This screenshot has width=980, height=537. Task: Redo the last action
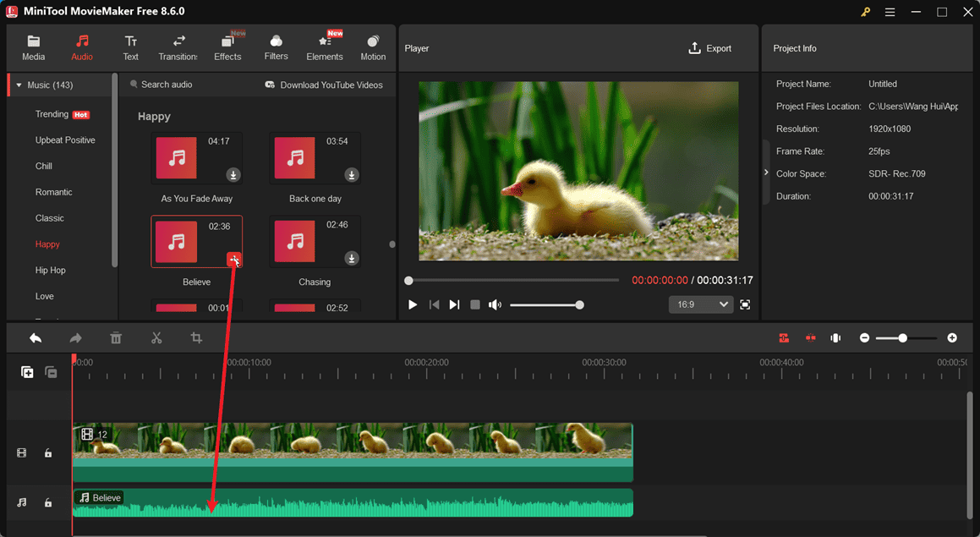pyautogui.click(x=75, y=338)
